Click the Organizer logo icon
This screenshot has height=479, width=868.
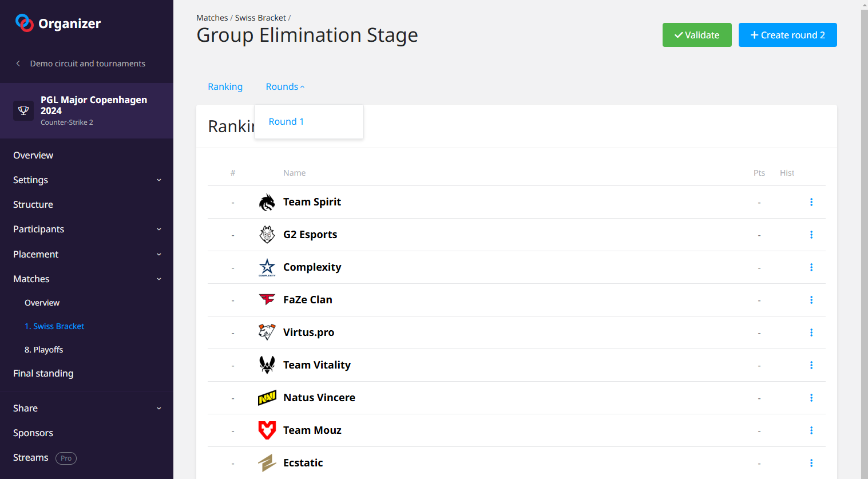click(24, 23)
